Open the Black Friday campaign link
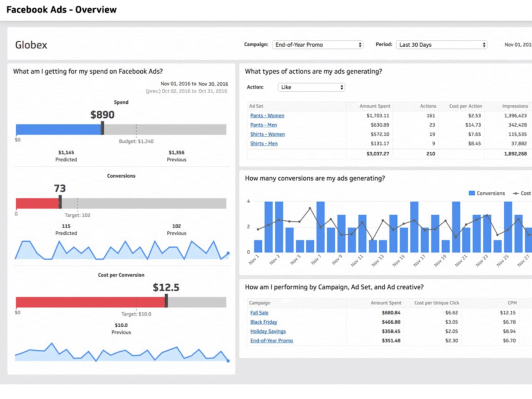The image size is (532, 399). [x=263, y=322]
